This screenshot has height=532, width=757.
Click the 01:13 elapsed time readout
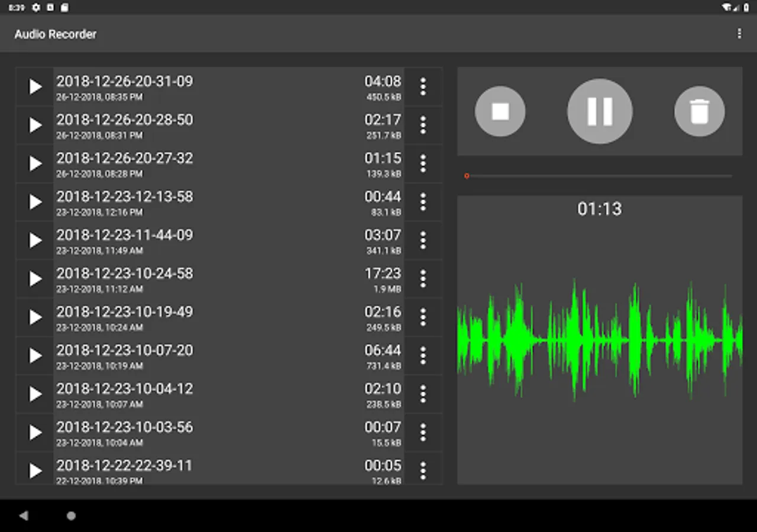pyautogui.click(x=600, y=209)
